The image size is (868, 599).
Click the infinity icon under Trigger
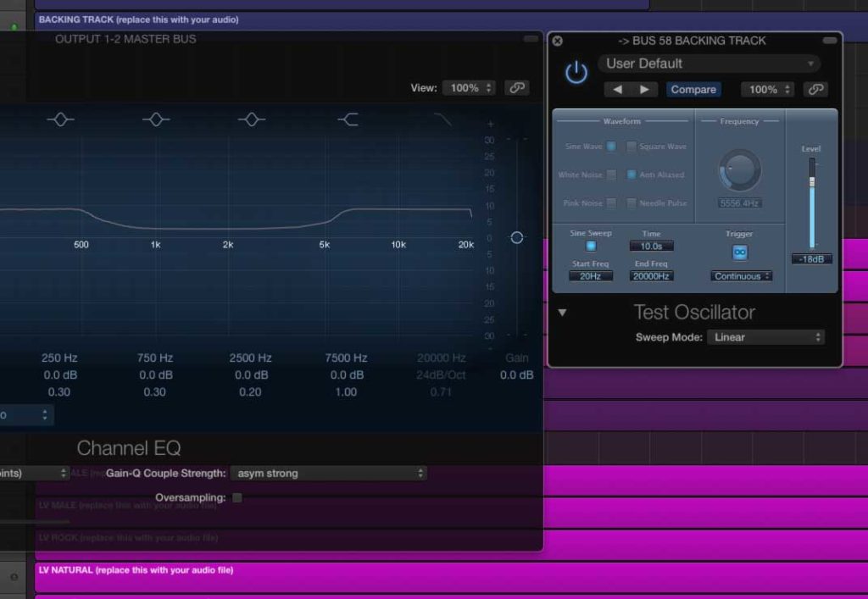tap(739, 251)
